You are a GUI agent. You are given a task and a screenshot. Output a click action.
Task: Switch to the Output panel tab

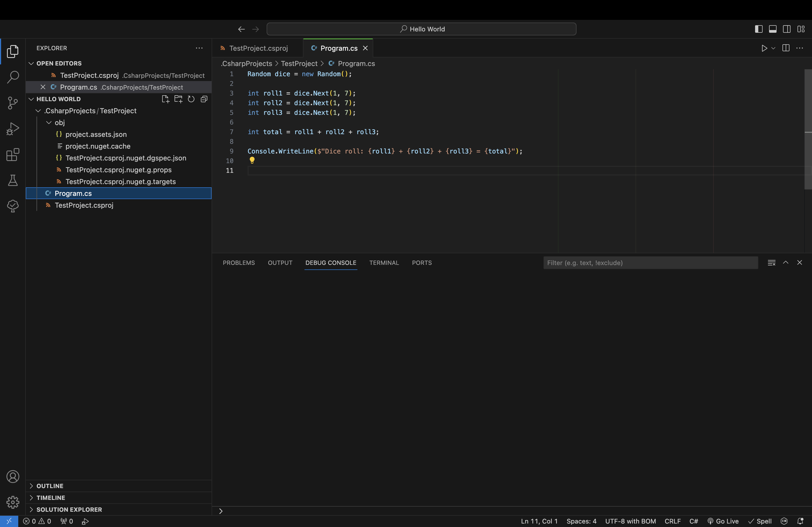280,262
